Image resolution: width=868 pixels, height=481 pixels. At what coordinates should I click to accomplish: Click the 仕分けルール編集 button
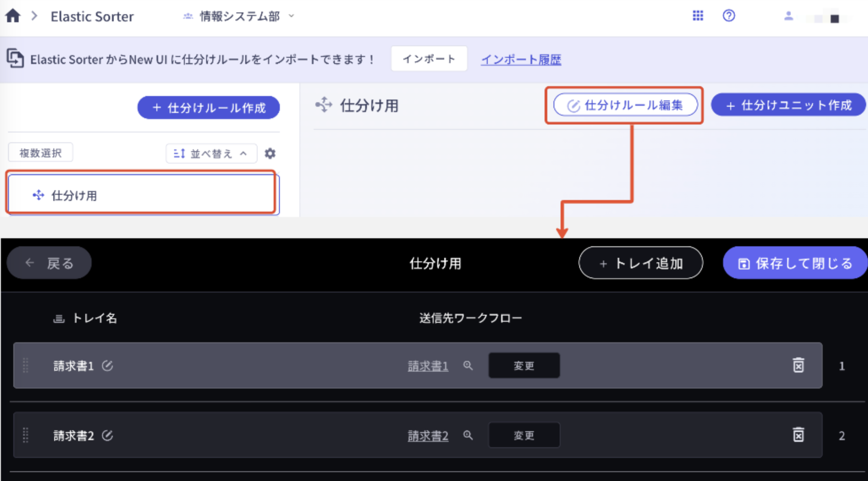click(x=625, y=105)
